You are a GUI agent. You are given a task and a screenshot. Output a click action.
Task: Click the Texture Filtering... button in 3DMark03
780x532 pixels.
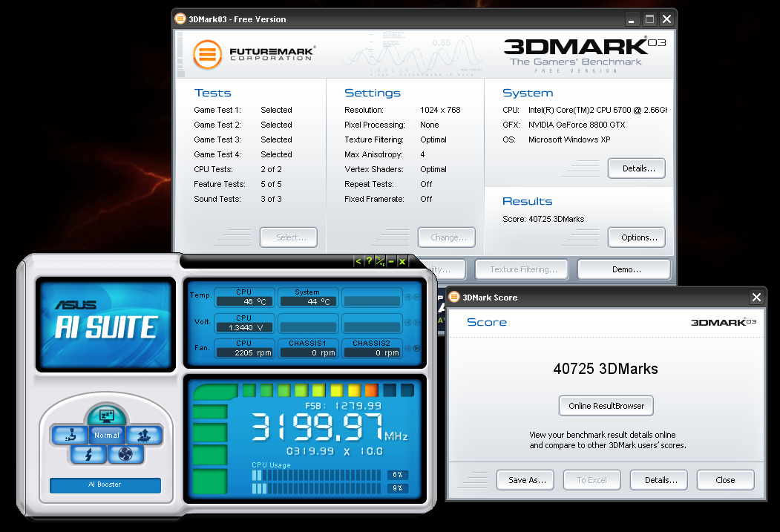522,269
